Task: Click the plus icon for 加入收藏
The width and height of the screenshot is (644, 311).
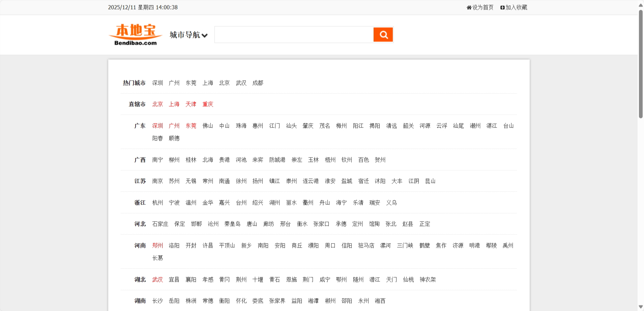Action: point(502,7)
